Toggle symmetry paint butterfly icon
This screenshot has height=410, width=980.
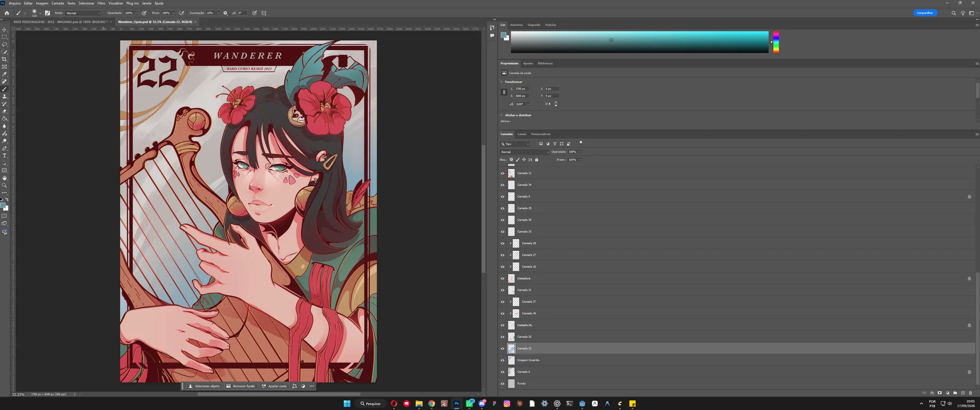tap(264, 13)
